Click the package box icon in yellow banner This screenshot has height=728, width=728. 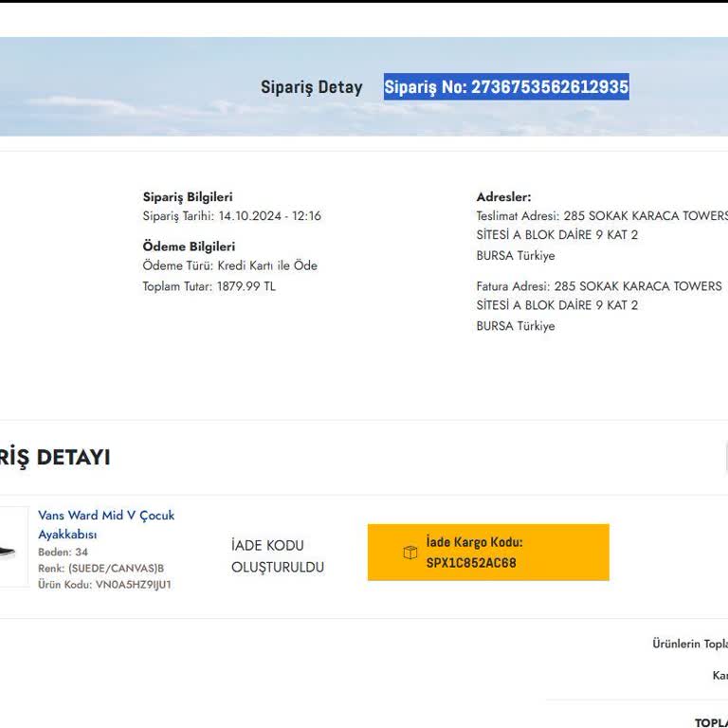410,553
